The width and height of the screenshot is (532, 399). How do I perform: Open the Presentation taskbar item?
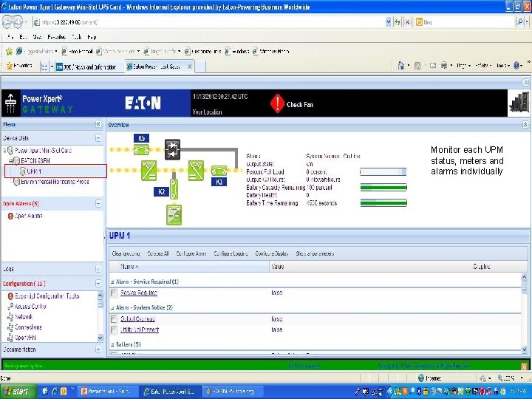tap(108, 392)
